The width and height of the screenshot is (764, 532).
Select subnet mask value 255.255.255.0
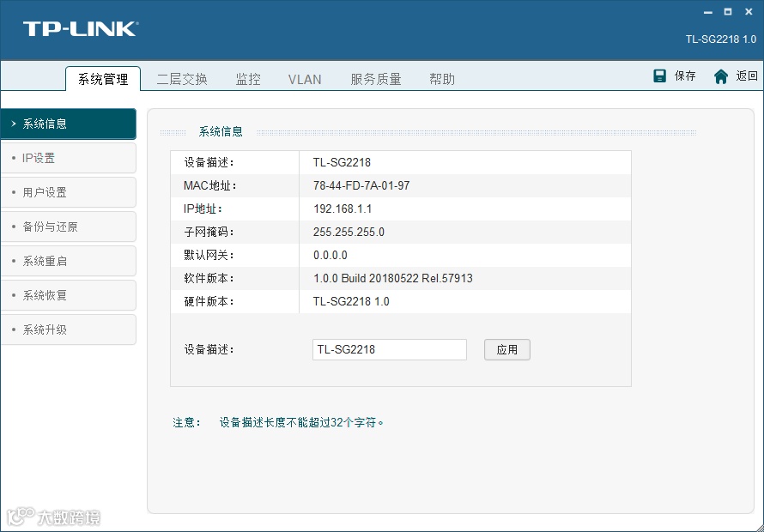click(x=349, y=232)
